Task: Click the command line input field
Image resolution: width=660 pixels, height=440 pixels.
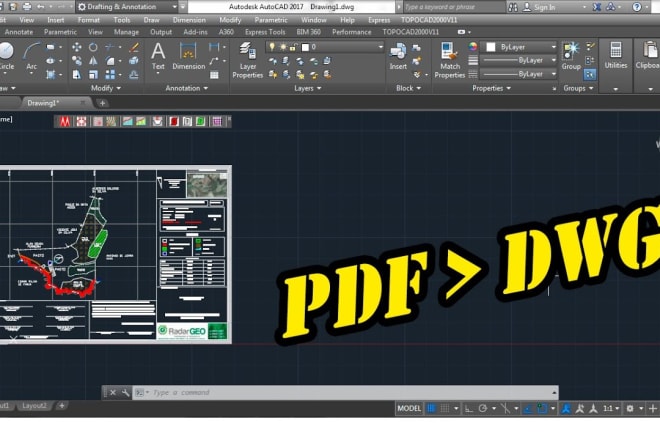Action: tap(345, 392)
